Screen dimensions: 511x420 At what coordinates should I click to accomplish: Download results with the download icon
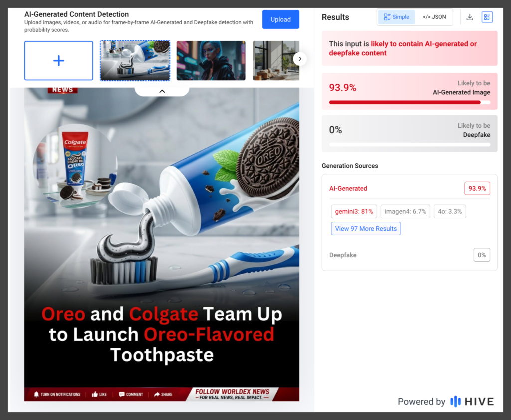469,17
